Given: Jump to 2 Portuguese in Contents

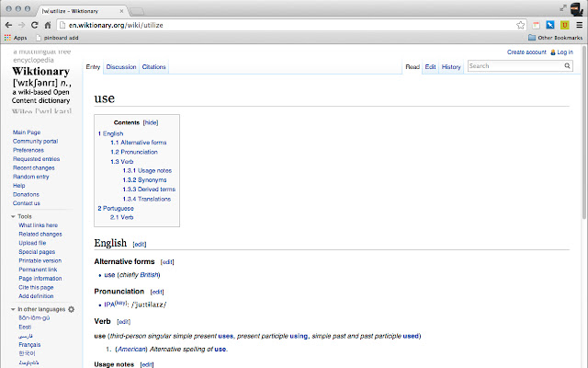Looking at the screenshot, I should click(x=116, y=209).
